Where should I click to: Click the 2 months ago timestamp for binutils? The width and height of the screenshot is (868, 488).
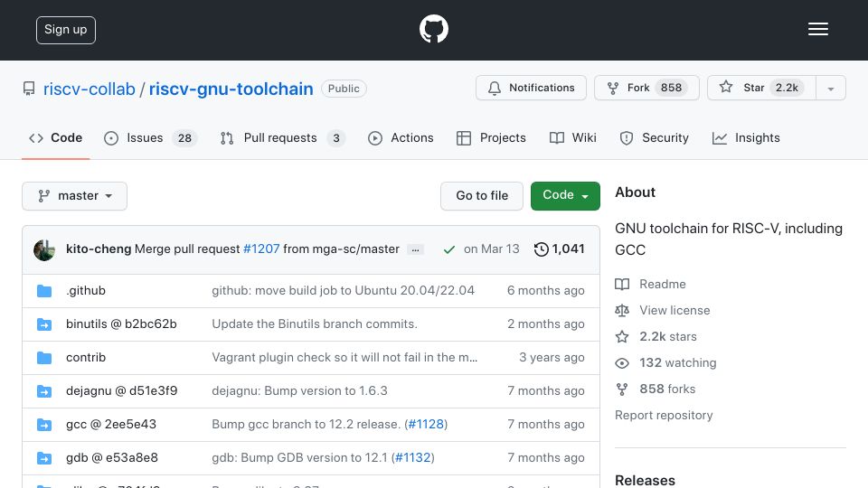tap(546, 324)
